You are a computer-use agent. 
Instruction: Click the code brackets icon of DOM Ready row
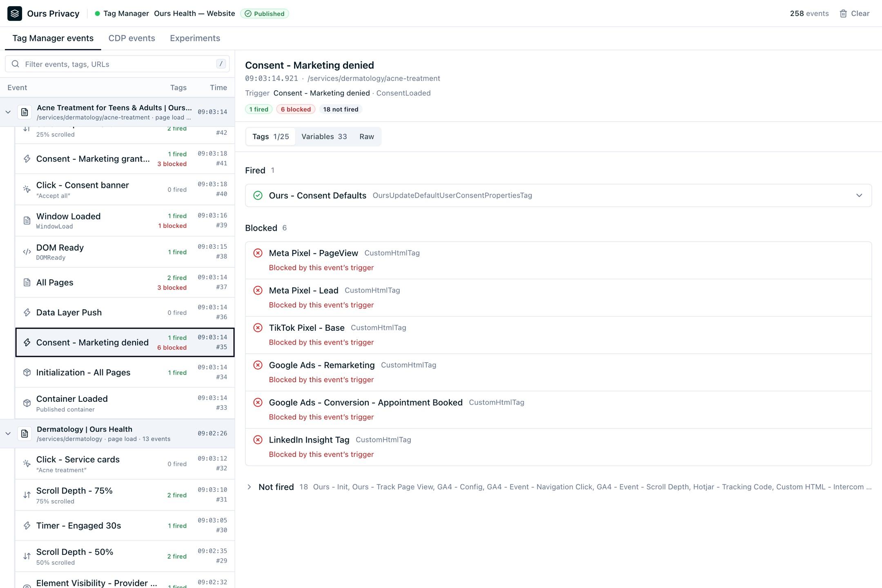point(27,252)
